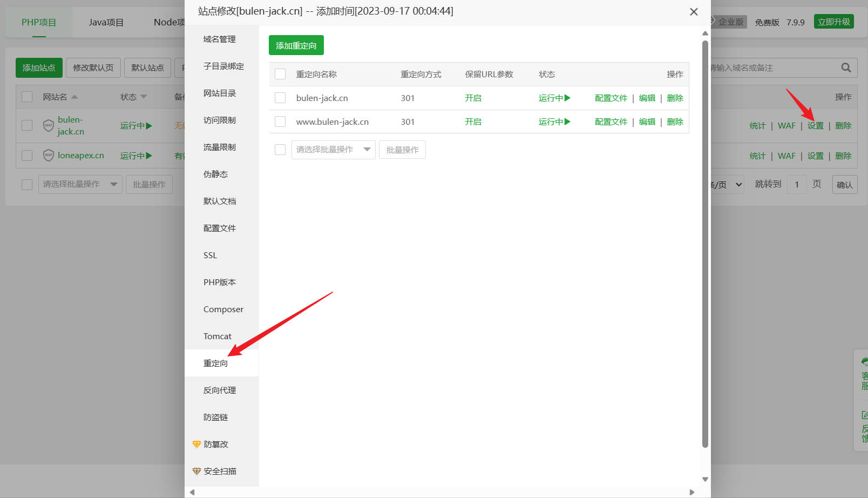The height and width of the screenshot is (498, 868).
Task: Click the diamond icon beside 防篡改
Action: tap(196, 444)
